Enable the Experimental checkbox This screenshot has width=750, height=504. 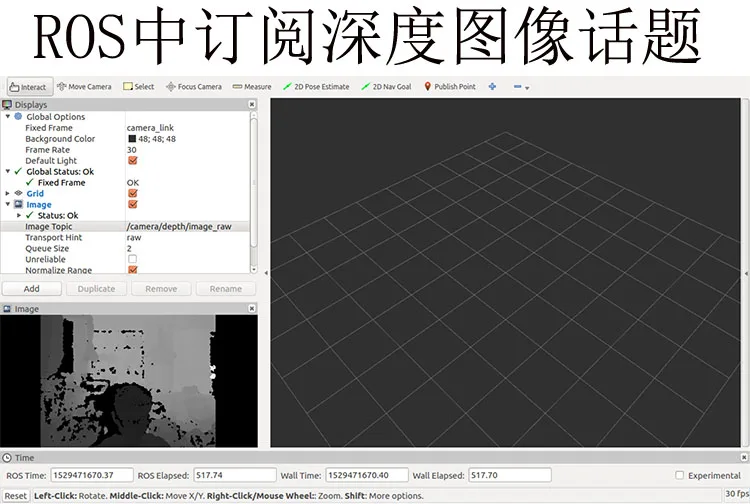679,475
